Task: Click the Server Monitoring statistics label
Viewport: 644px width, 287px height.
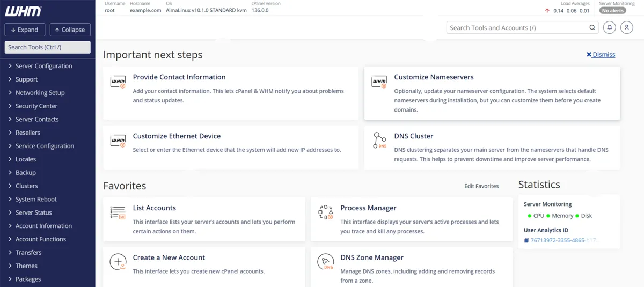Action: 547,204
